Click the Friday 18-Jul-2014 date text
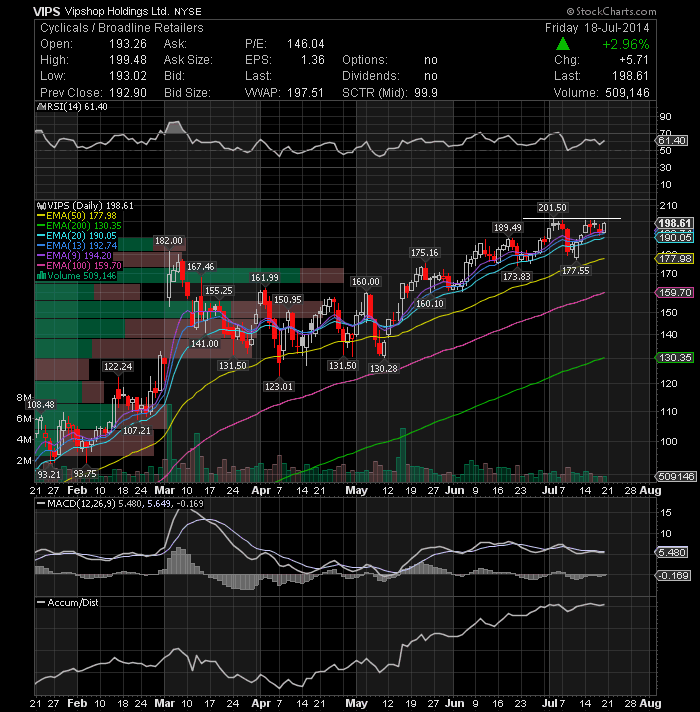The height and width of the screenshot is (712, 700). [597, 28]
